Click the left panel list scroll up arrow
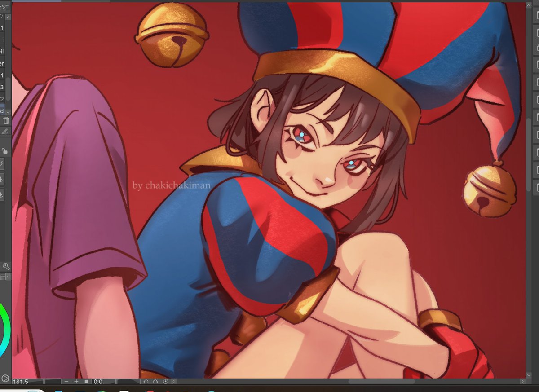The height and width of the screenshot is (392, 539). click(8, 17)
